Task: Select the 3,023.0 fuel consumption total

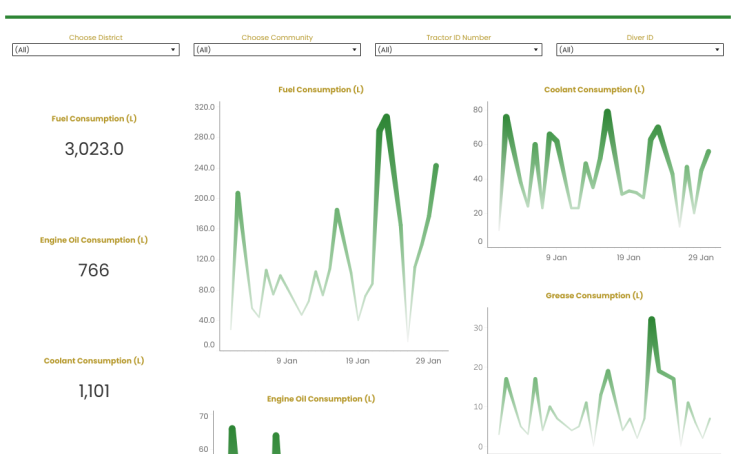Action: 94,149
